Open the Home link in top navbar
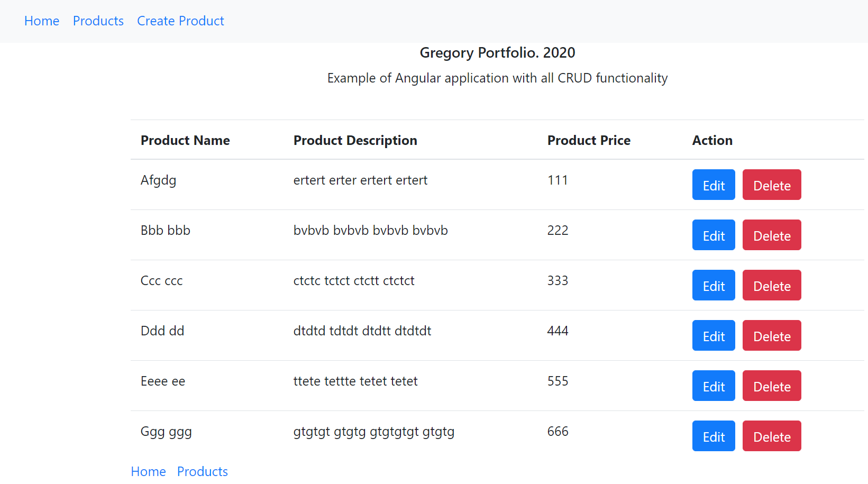 (42, 21)
